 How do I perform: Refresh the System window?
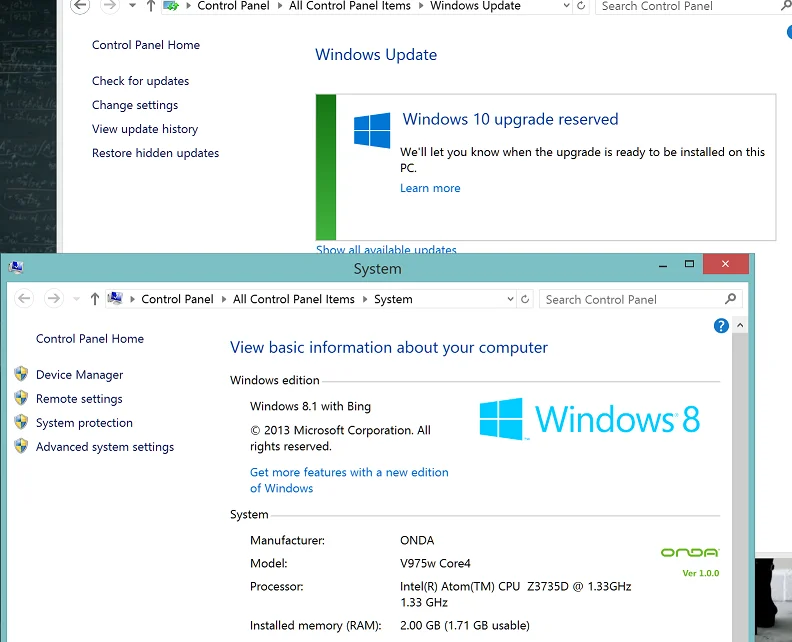coord(525,299)
